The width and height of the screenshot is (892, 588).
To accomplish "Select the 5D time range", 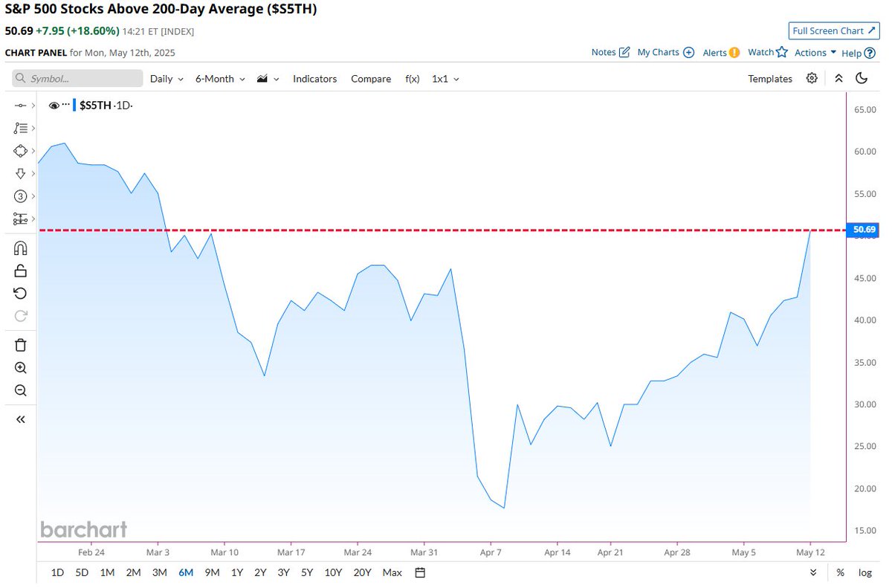I will coord(82,572).
